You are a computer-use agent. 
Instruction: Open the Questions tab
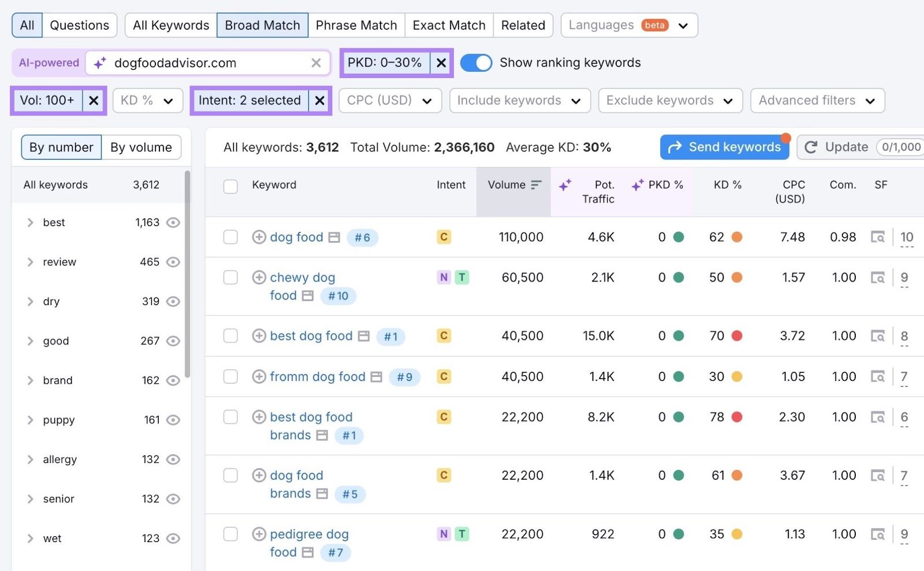[79, 25]
